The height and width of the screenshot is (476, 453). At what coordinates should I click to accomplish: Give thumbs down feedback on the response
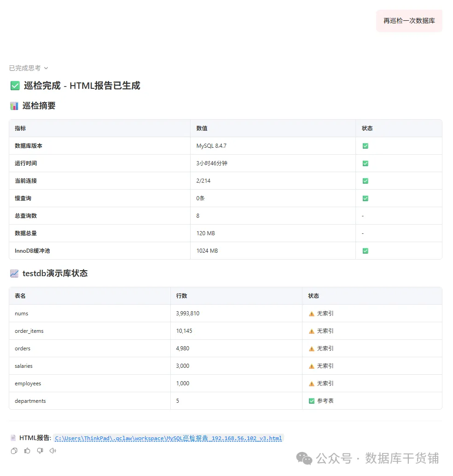tap(40, 451)
